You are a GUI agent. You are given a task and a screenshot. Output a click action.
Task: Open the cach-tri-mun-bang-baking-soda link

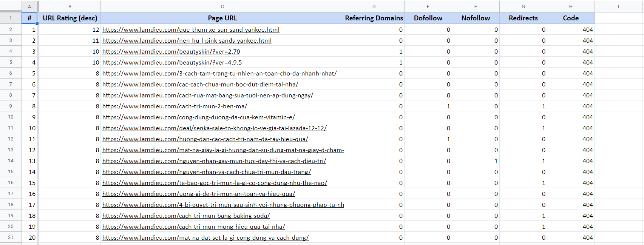[186, 216]
